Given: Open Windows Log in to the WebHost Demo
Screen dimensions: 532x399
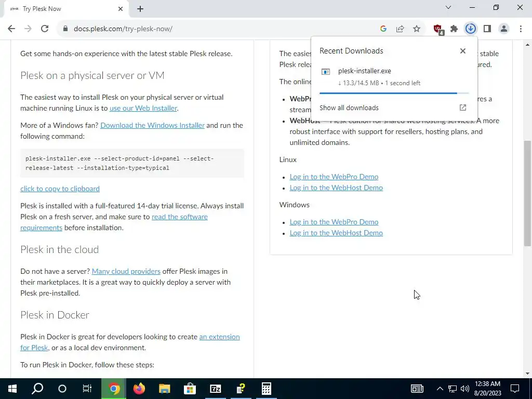Looking at the screenshot, I should pos(336,233).
